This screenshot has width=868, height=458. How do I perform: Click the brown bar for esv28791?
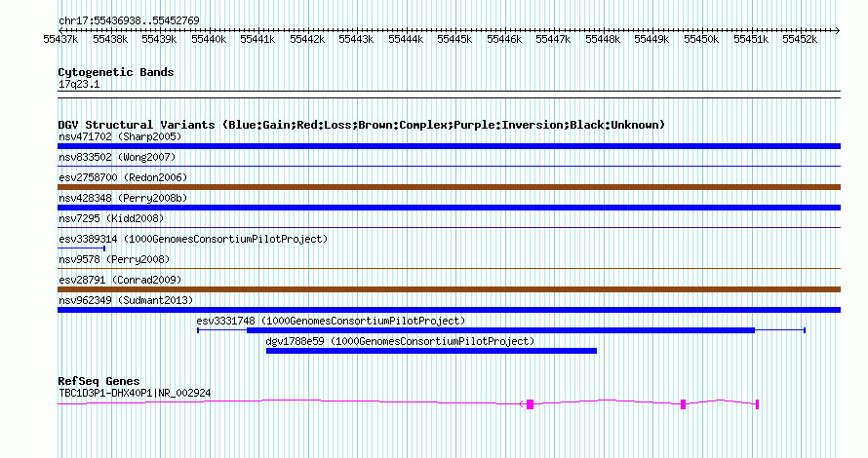click(449, 289)
